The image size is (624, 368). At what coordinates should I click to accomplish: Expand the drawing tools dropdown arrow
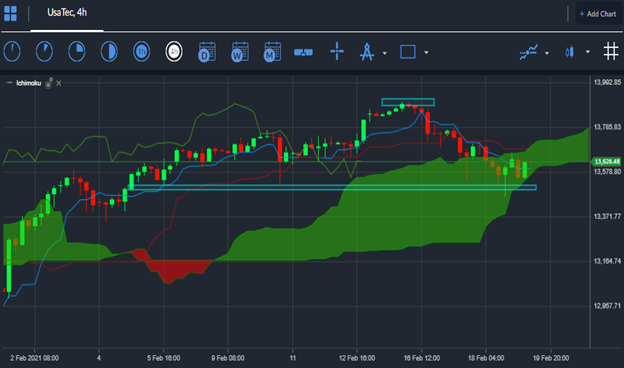pos(384,53)
